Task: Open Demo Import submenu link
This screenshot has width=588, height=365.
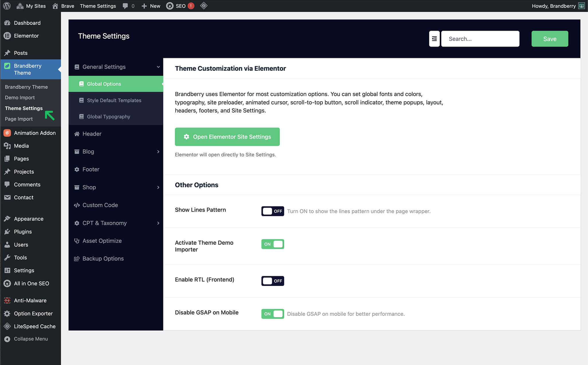Action: 19,98
